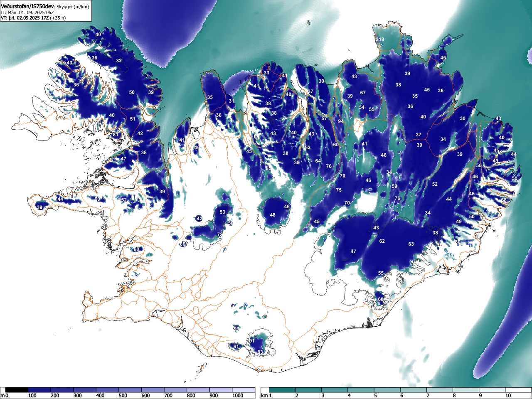Click the map value 91 on the southern glacier
The image size is (532, 399).
[251, 341]
